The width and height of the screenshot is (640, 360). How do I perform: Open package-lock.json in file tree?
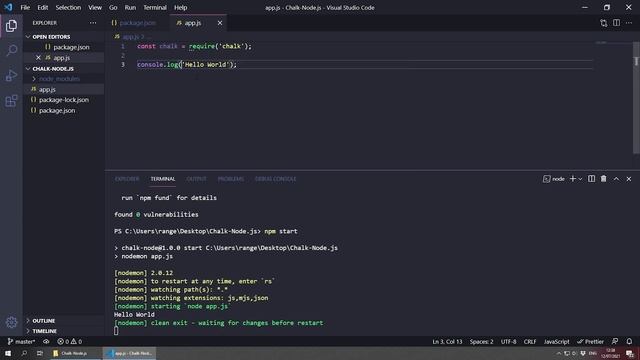(63, 100)
